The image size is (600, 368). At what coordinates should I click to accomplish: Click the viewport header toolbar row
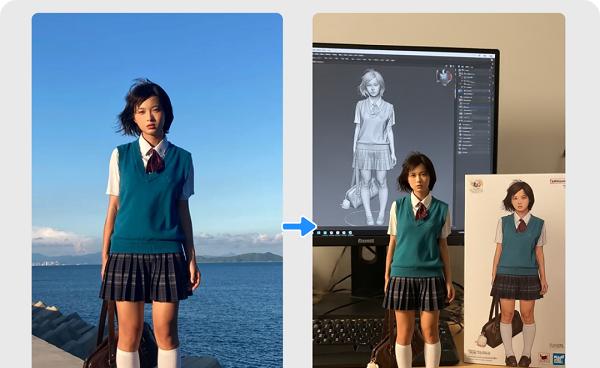pos(383,60)
